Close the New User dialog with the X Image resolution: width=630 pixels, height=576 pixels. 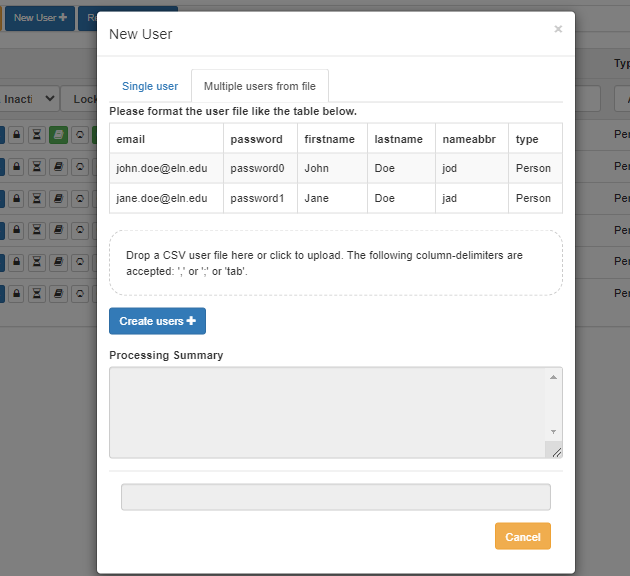point(558,29)
